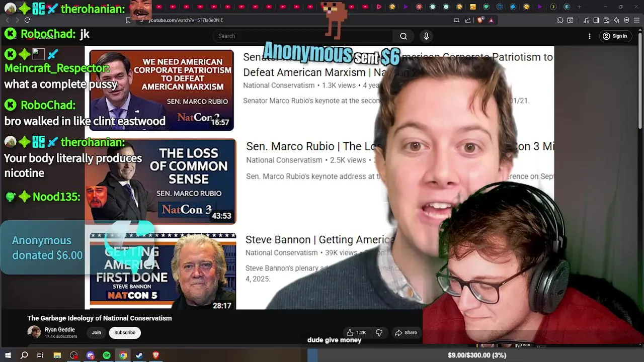Open the browser hamburger menu

(x=636, y=20)
